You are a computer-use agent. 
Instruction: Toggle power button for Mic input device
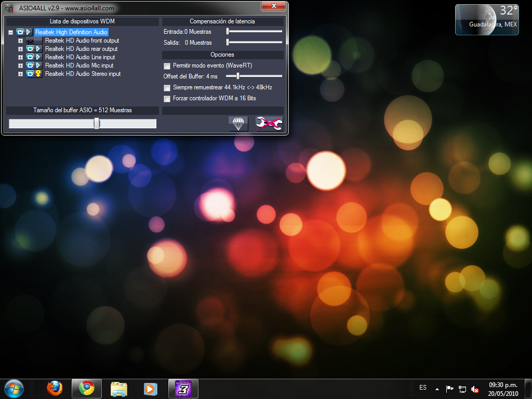30,65
